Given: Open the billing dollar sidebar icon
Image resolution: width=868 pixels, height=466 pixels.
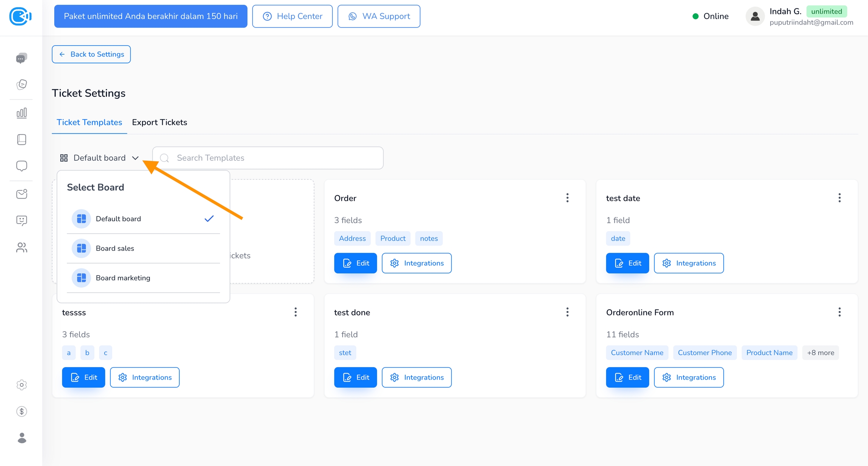Looking at the screenshot, I should (x=21, y=411).
